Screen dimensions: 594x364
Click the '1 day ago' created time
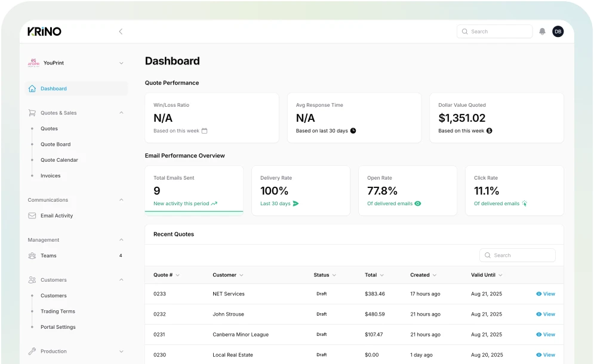[x=421, y=355]
